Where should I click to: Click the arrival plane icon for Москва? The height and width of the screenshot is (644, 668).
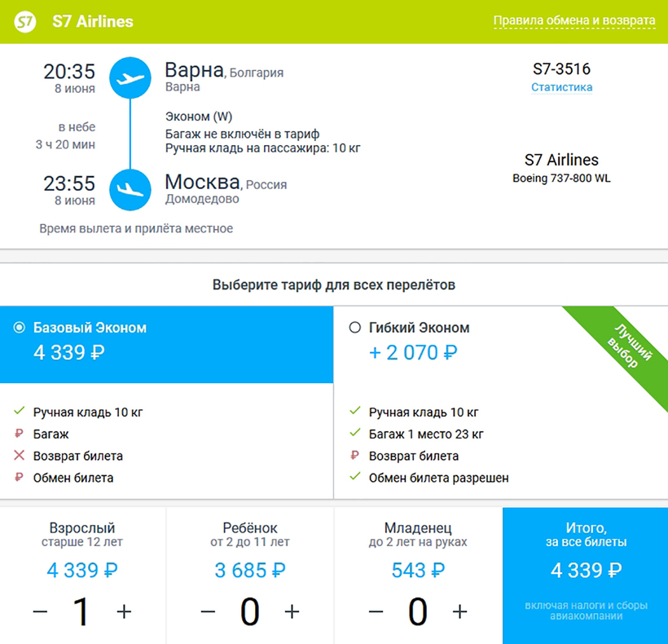tap(130, 190)
